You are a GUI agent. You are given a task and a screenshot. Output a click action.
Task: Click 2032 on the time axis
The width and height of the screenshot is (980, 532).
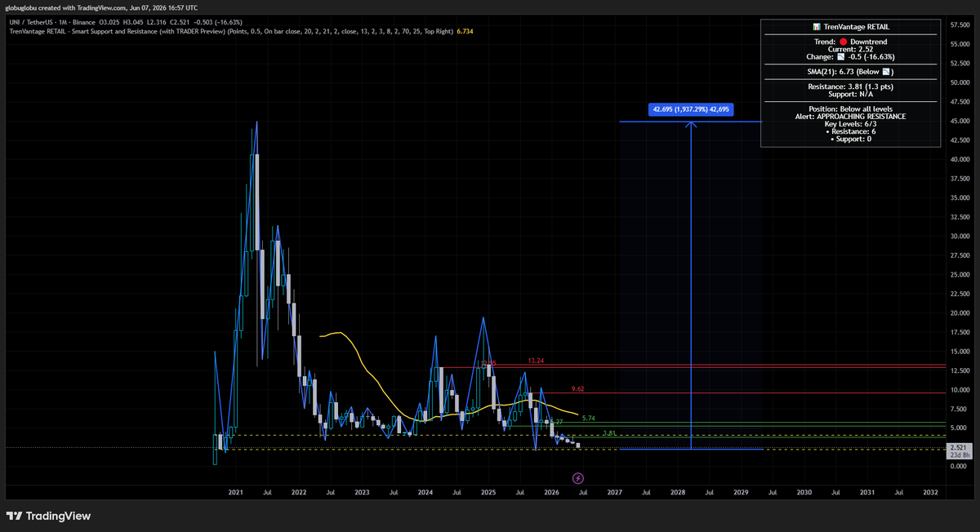[x=930, y=493]
